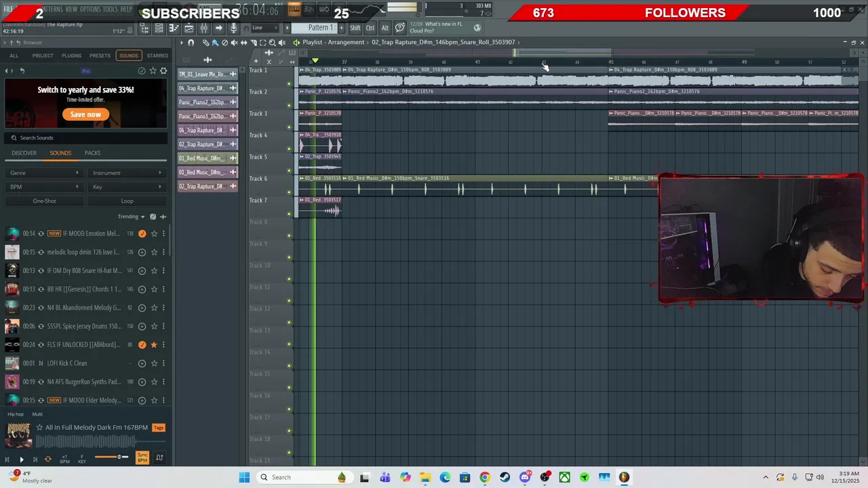This screenshot has height=488, width=868.
Task: Open the PACKS sub-tab
Action: pyautogui.click(x=92, y=153)
